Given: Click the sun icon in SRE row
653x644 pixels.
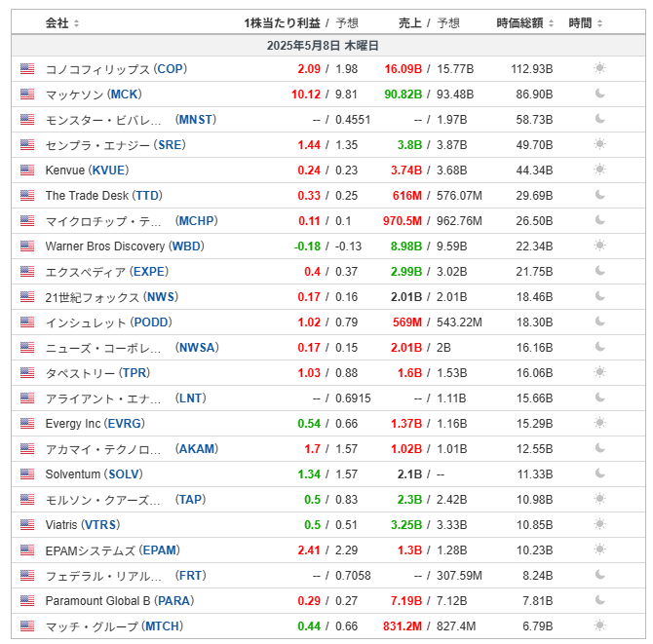Looking at the screenshot, I should (x=599, y=144).
